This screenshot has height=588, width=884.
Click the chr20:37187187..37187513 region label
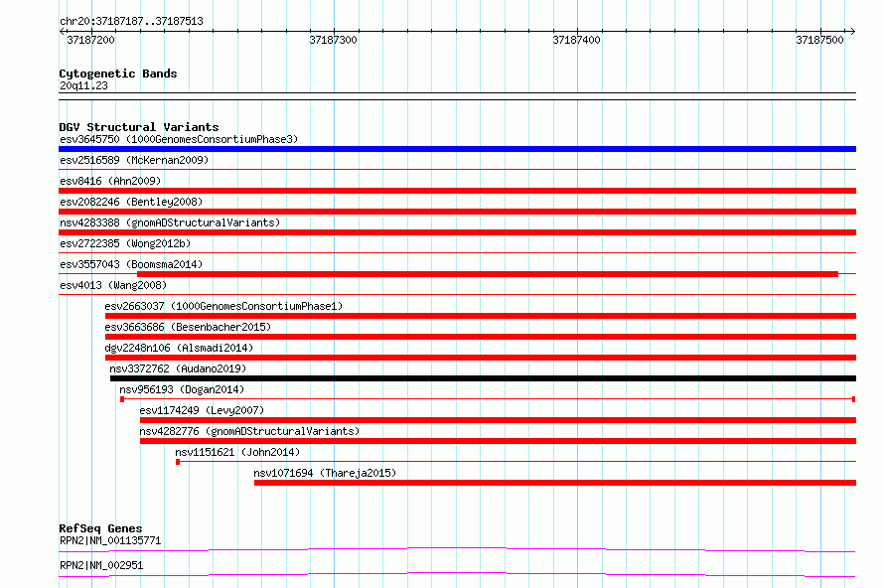pos(131,21)
